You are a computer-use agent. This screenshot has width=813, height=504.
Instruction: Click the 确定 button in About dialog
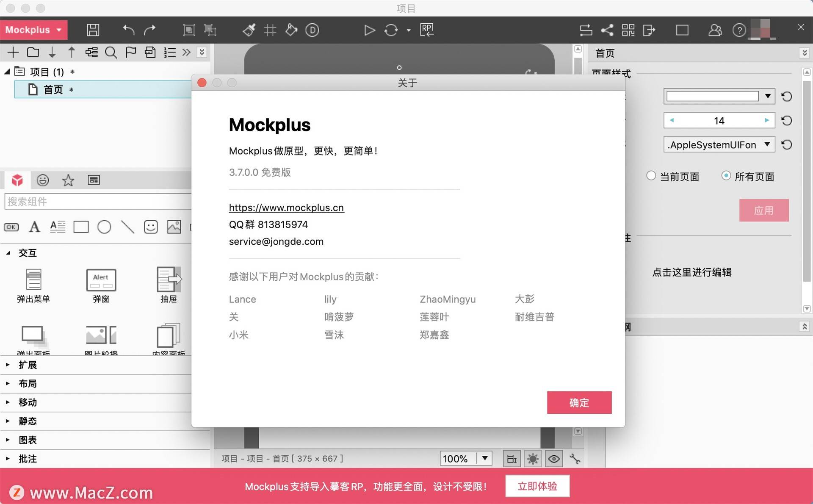pyautogui.click(x=579, y=402)
